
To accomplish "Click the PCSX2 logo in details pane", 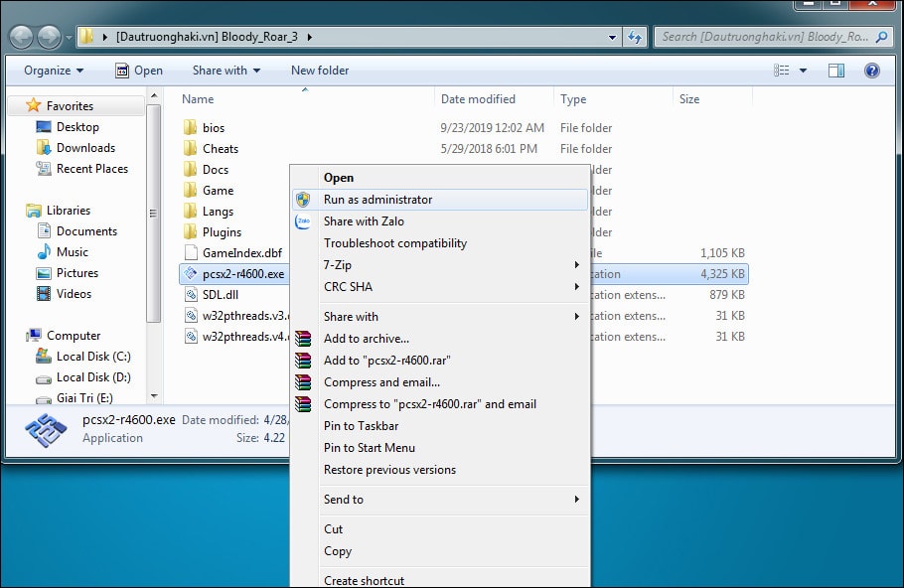I will pos(46,429).
